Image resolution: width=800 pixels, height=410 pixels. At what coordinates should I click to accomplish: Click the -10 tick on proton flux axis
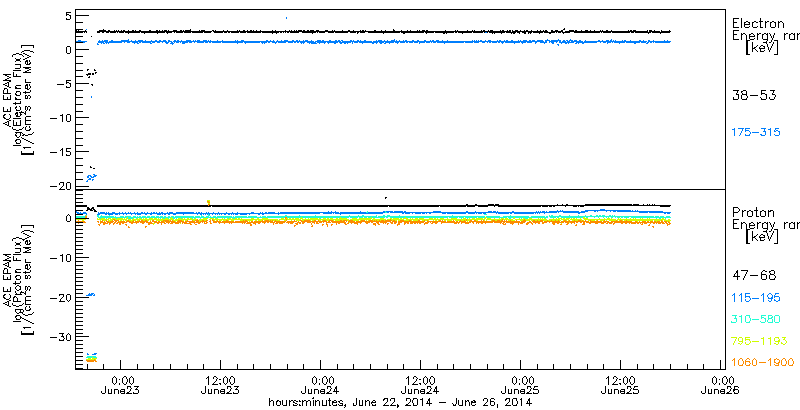59,258
